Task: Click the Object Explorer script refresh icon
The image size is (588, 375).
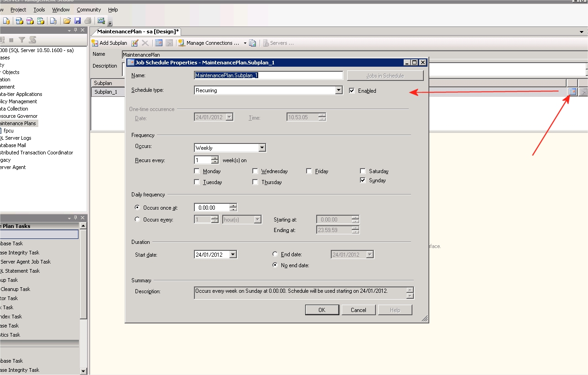Action: (x=32, y=40)
